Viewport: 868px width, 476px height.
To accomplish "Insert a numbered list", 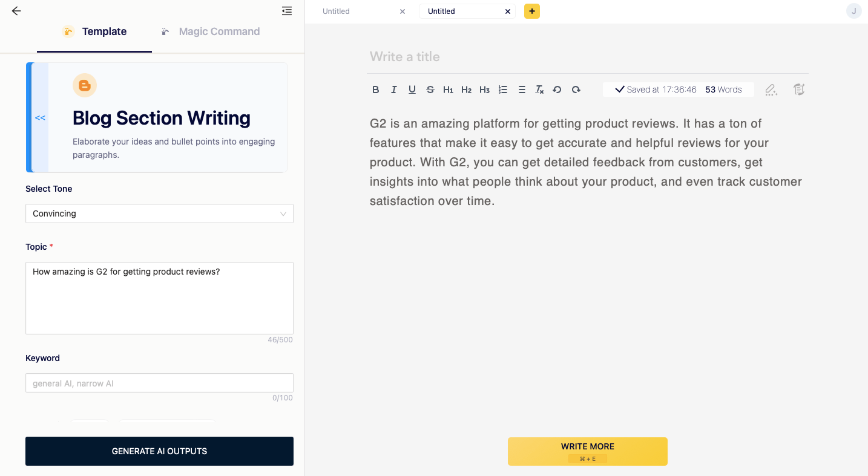I will (503, 90).
